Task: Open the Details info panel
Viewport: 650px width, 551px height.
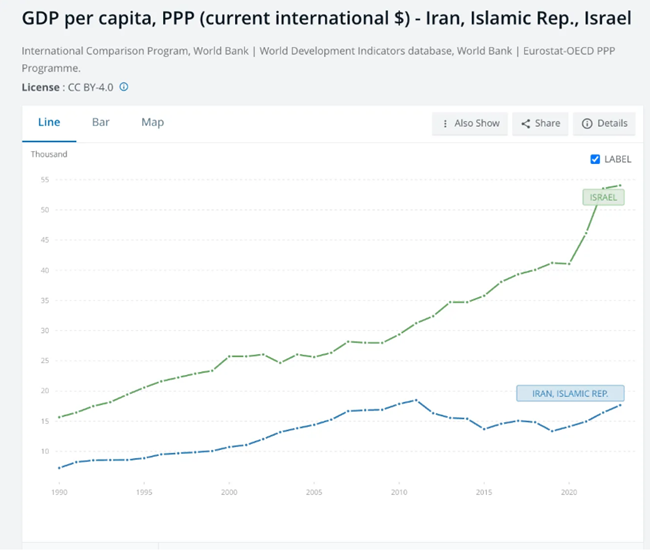Action: tap(604, 123)
